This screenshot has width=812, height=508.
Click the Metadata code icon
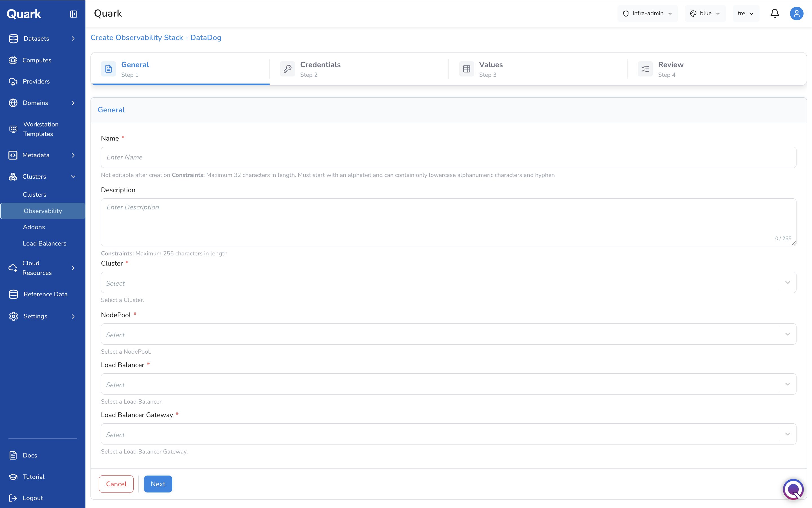13,155
